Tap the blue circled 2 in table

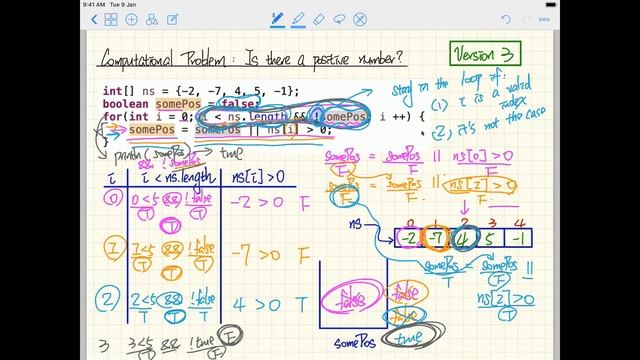107,300
